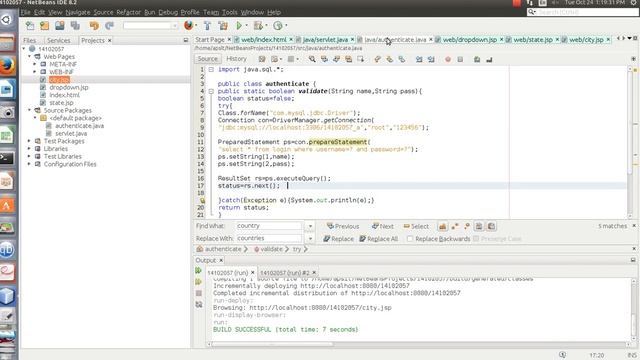Screen dimensions: 640x360
Task: Click the Select find button
Action: pos(416,226)
